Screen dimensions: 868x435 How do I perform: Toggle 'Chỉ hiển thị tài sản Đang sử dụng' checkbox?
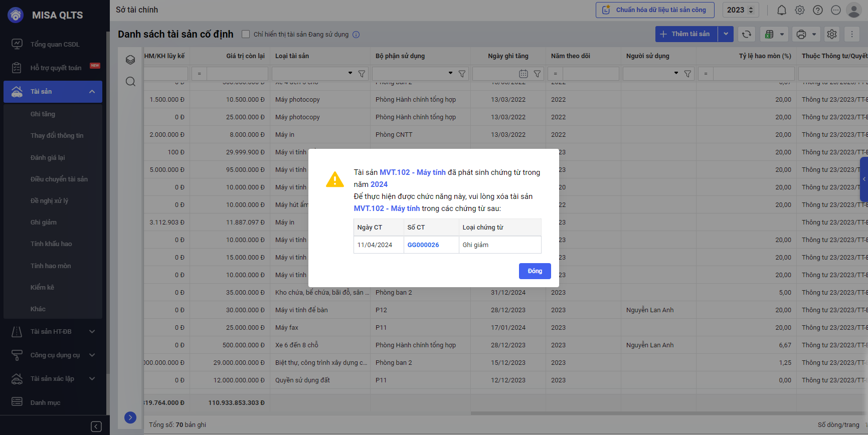point(246,34)
